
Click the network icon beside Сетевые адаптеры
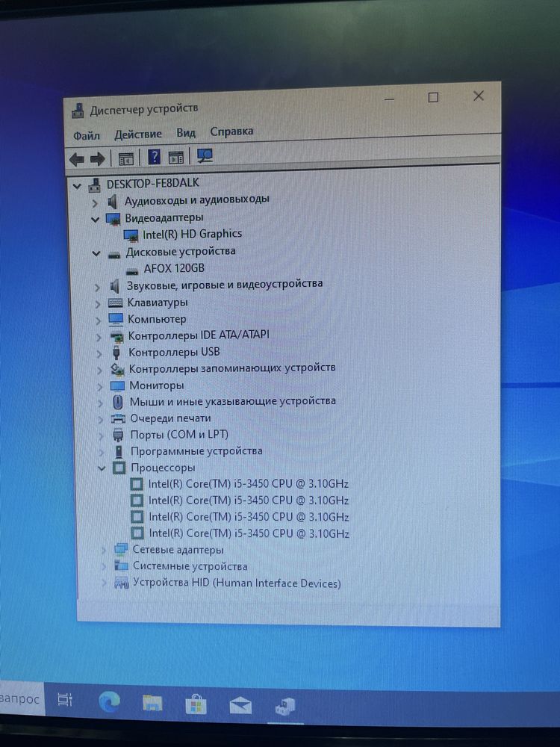click(121, 550)
